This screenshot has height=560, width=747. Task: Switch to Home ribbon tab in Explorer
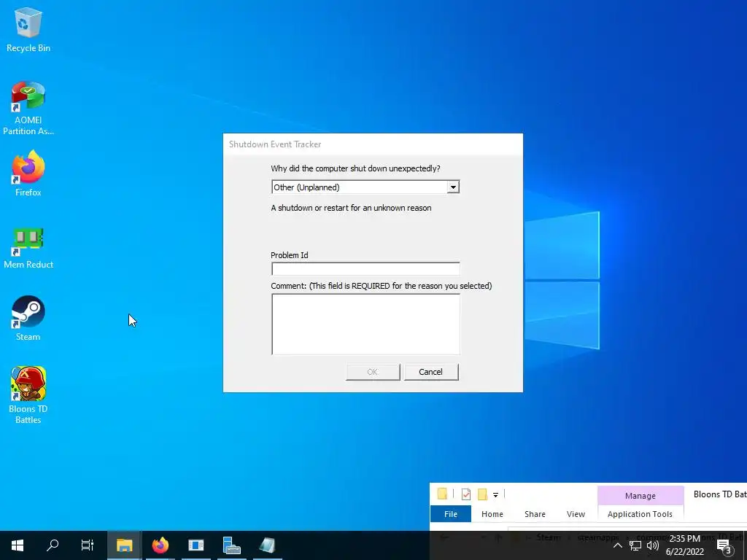coord(492,514)
